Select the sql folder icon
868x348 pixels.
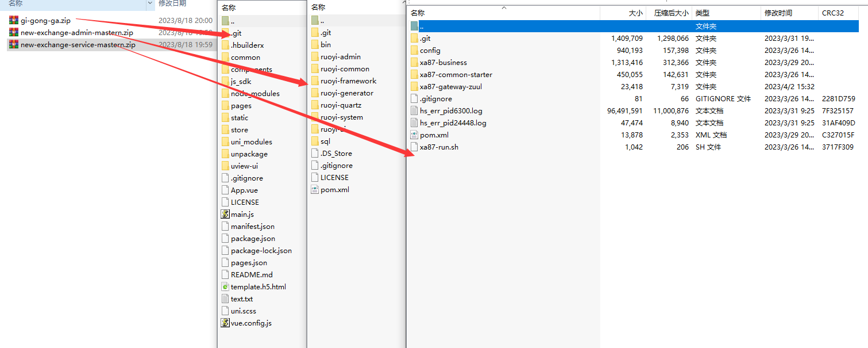(x=315, y=141)
